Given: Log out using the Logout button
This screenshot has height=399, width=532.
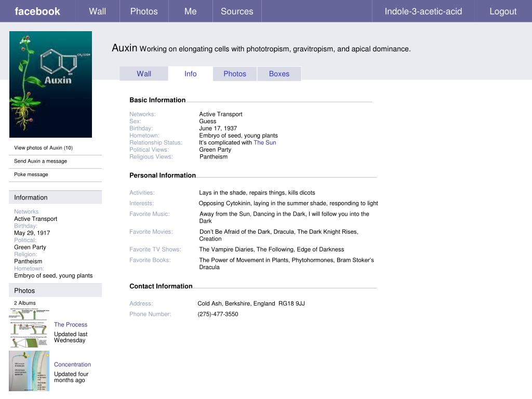Looking at the screenshot, I should [503, 11].
